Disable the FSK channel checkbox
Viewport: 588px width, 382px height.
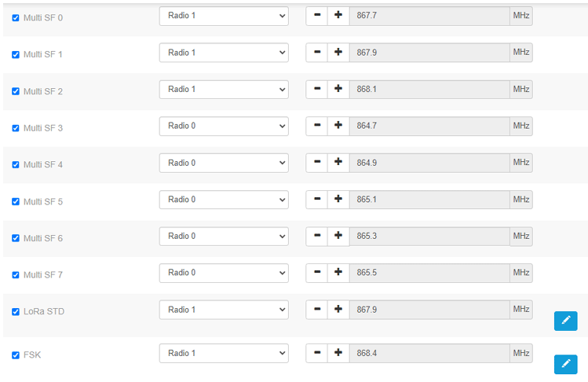tap(16, 355)
